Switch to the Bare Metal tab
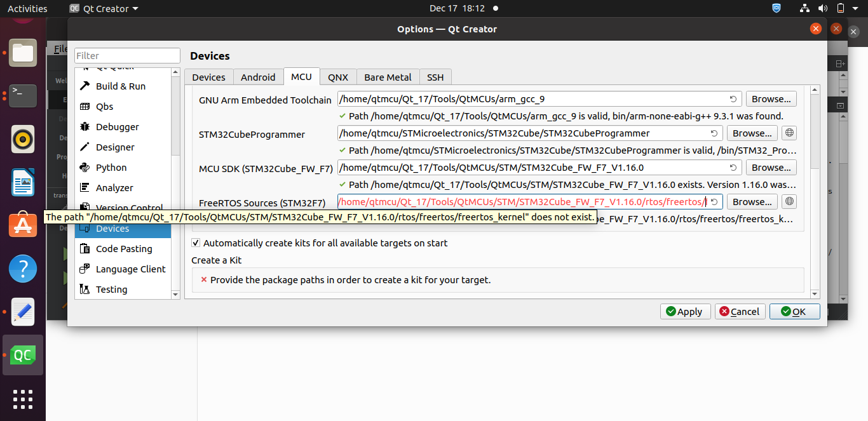This screenshot has height=421, width=868. (388, 77)
